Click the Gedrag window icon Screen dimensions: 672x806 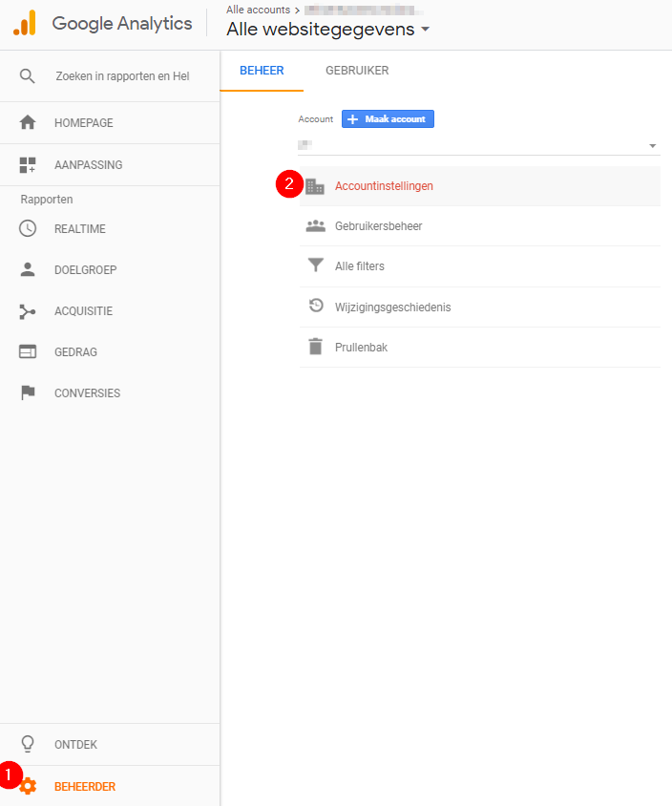coord(28,352)
